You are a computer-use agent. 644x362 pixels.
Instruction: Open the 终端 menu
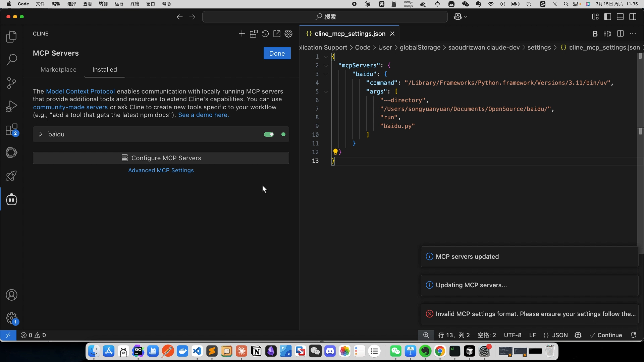pos(135,4)
